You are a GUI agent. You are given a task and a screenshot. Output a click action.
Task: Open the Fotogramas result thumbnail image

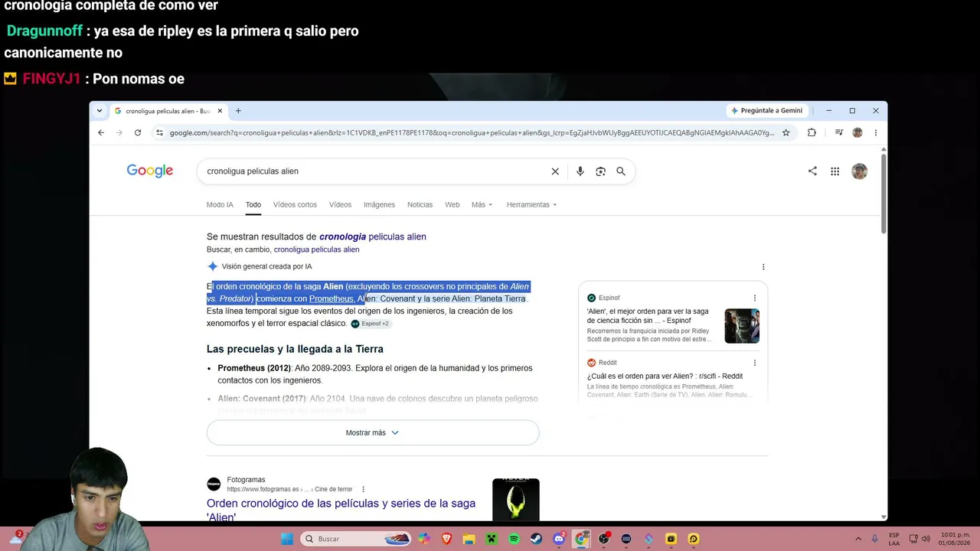pos(516,500)
